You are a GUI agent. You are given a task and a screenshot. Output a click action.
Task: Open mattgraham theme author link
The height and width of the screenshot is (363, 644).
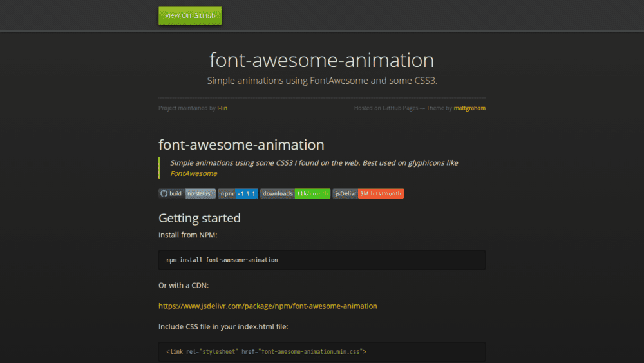pos(469,108)
